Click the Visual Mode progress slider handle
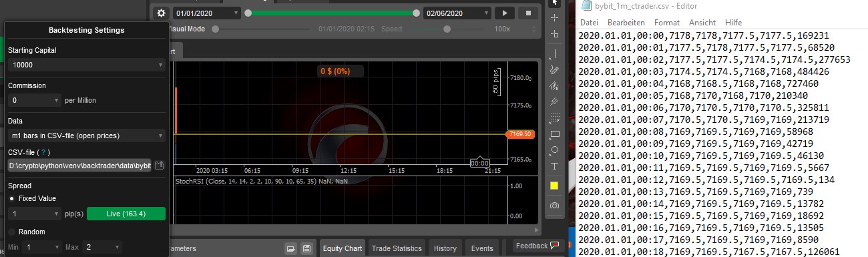 (215, 29)
